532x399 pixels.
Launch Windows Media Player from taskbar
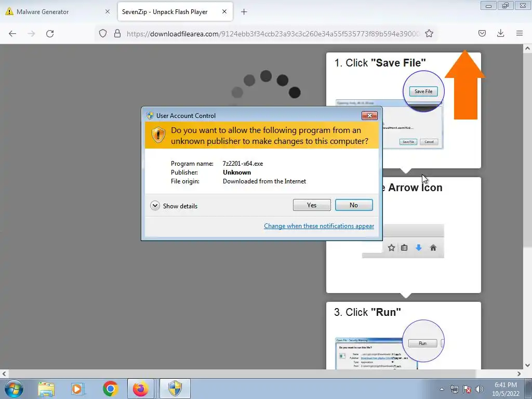pos(78,389)
